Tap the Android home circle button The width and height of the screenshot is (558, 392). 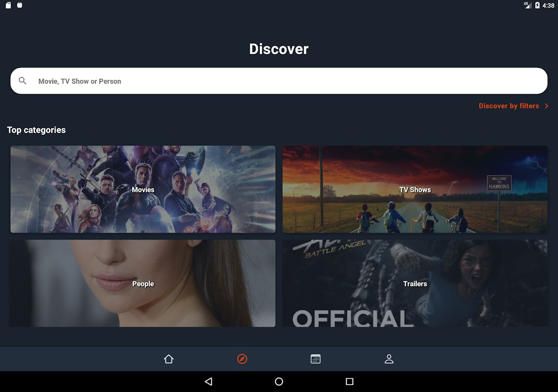tap(279, 382)
